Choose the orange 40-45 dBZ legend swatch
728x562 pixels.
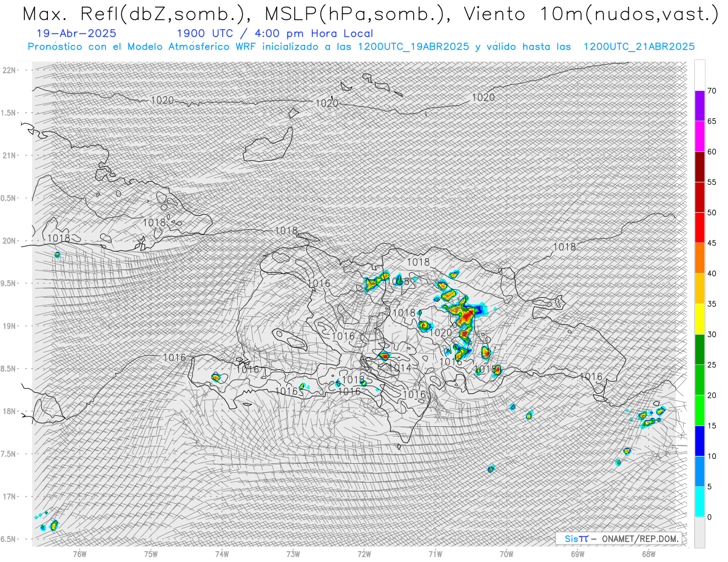click(699, 258)
